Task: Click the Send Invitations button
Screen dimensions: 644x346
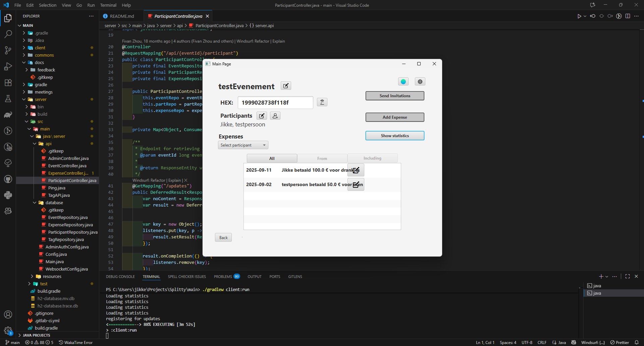Action: (395, 96)
